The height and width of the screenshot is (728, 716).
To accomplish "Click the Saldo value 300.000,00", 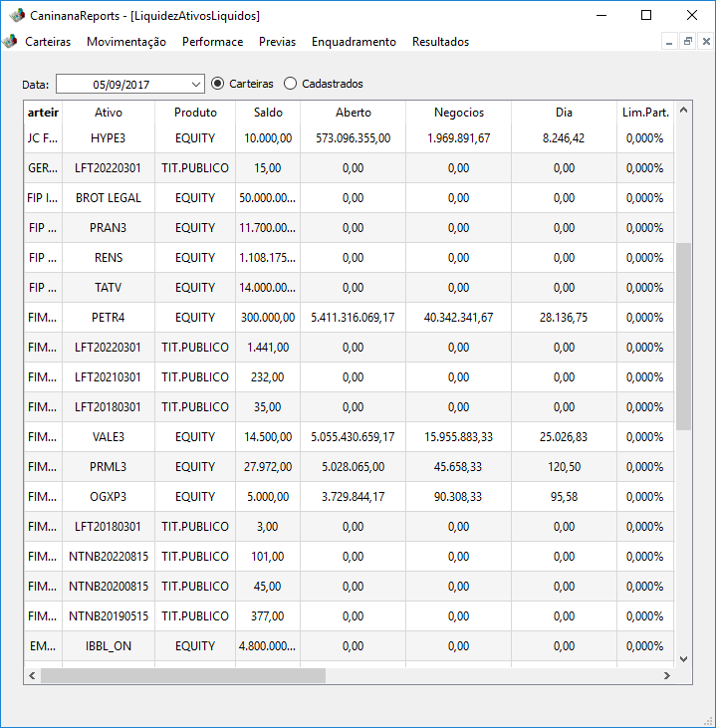I will click(x=268, y=318).
